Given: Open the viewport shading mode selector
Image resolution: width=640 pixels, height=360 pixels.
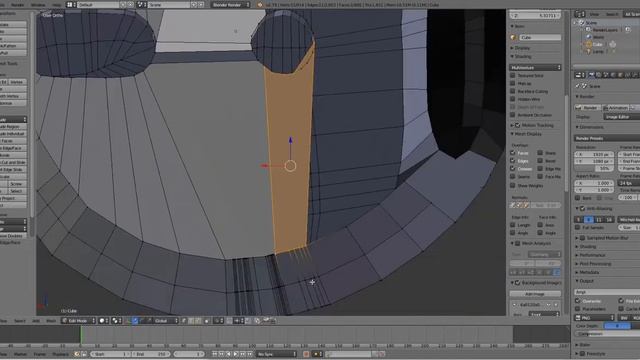Looking at the screenshot, I should [x=104, y=321].
